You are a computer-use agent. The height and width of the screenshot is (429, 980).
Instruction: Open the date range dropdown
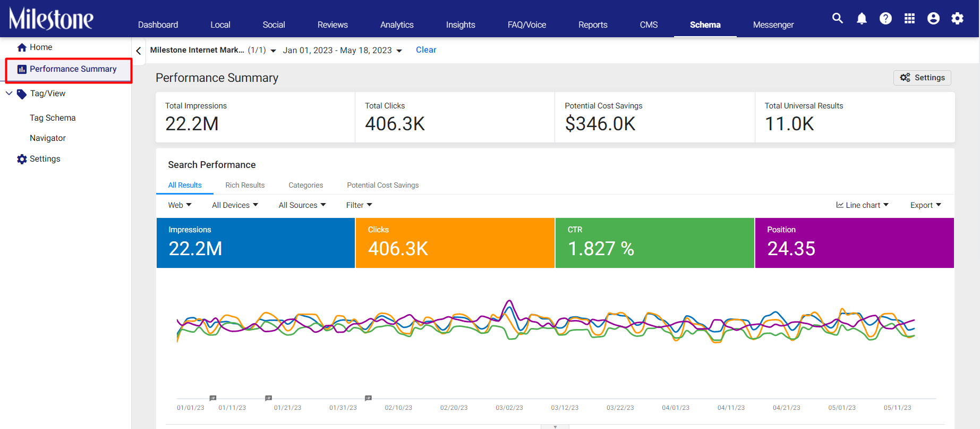[x=343, y=51]
